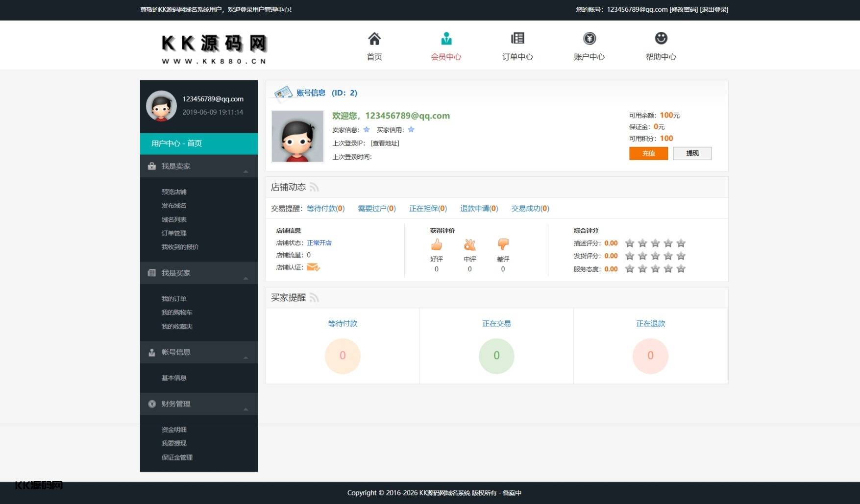The height and width of the screenshot is (504, 860).
Task: Open 预览店铺 in seller menu
Action: [174, 192]
